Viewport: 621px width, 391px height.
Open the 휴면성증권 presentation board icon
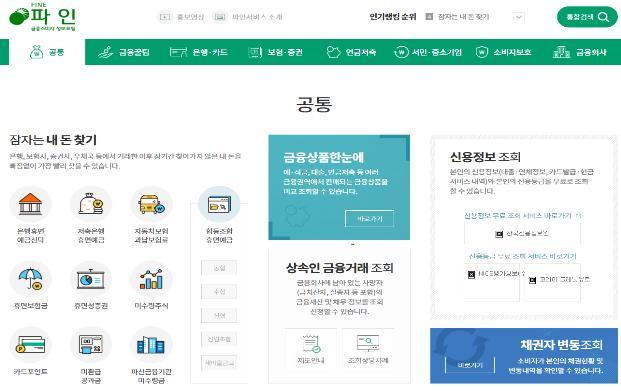pos(91,279)
